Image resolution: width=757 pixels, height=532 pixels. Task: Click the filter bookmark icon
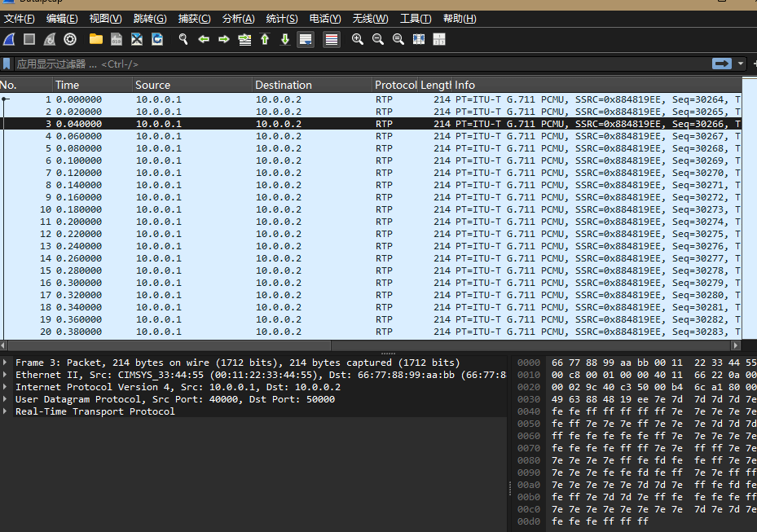[x=7, y=64]
